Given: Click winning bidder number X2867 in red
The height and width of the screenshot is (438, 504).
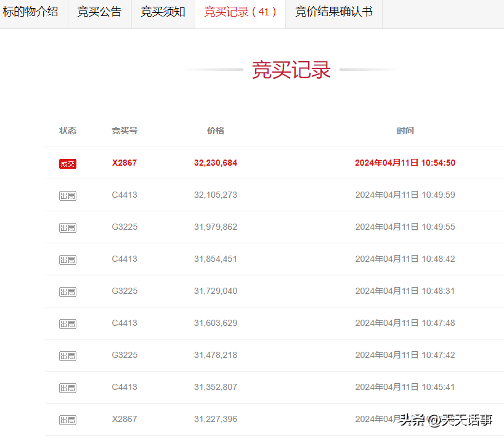Looking at the screenshot, I should click(x=124, y=163).
